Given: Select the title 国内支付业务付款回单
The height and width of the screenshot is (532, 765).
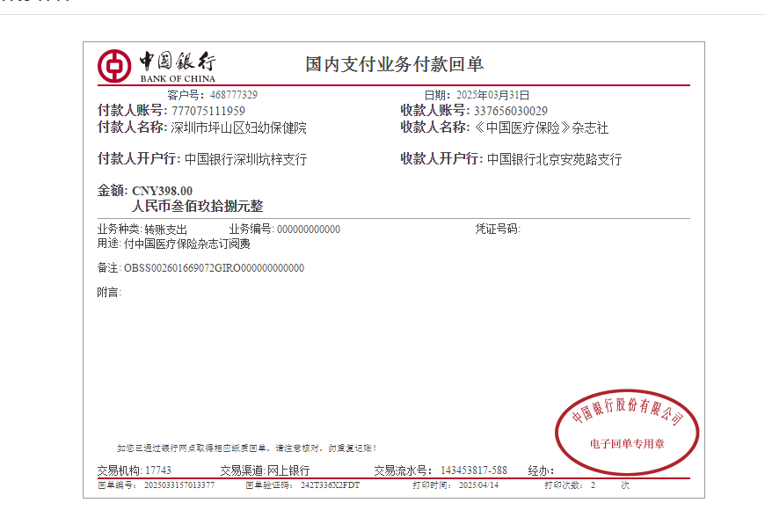Looking at the screenshot, I should coord(394,64).
